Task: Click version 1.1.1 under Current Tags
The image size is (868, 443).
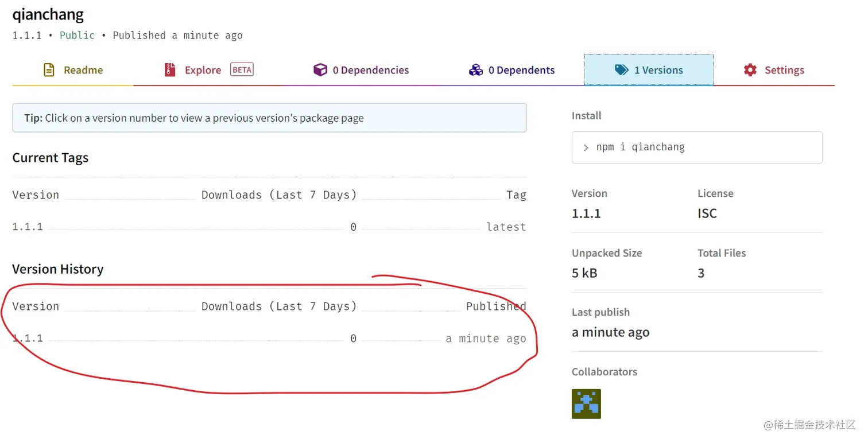Action: [x=27, y=226]
